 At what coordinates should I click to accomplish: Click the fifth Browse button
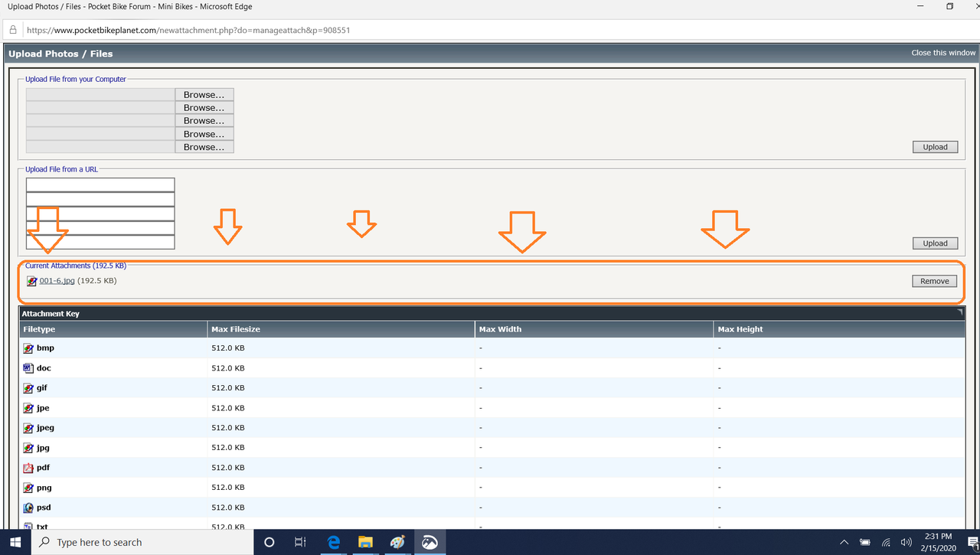(204, 147)
